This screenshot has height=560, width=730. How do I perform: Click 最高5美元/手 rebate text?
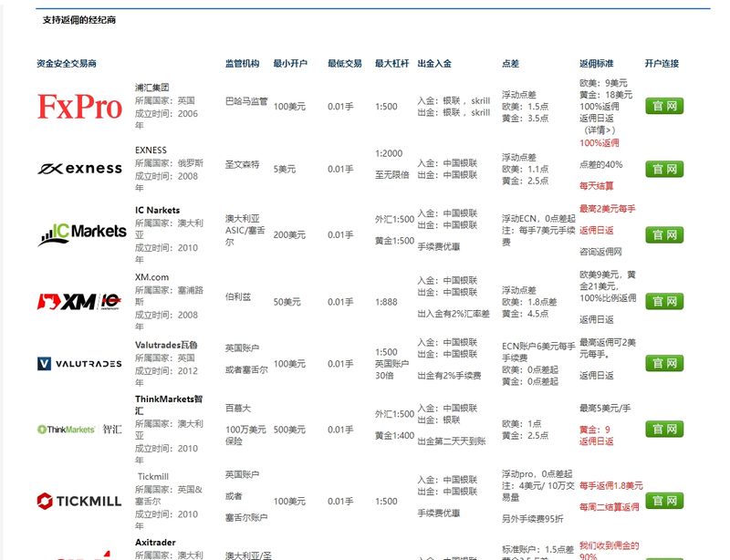pyautogui.click(x=605, y=408)
